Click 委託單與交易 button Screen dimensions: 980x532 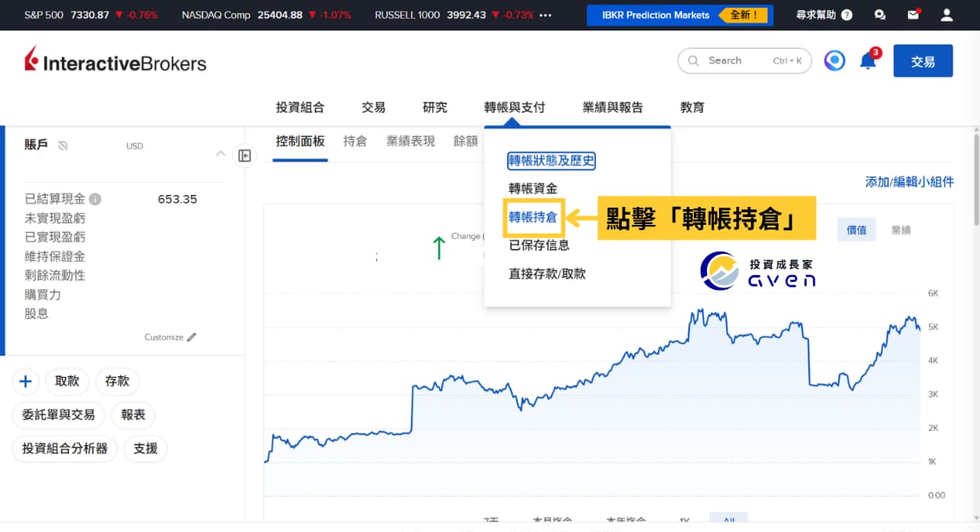click(x=59, y=415)
